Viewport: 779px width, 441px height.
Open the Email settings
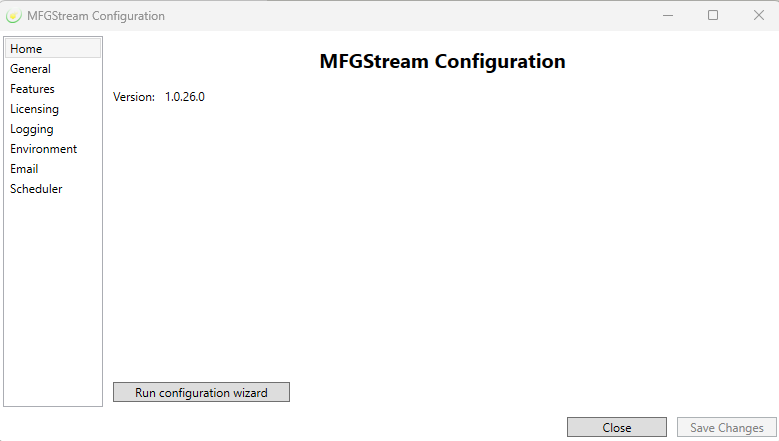(24, 169)
